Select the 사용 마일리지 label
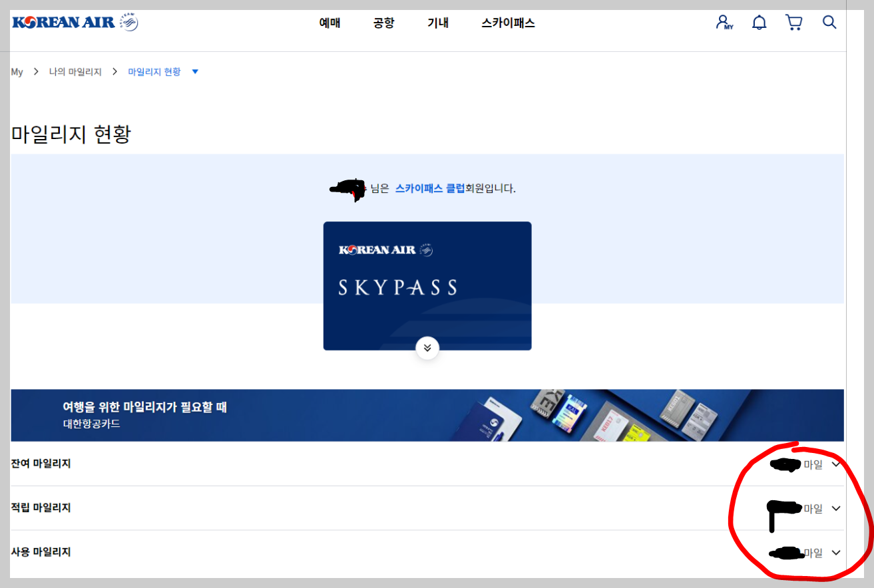This screenshot has width=874, height=588. click(41, 552)
